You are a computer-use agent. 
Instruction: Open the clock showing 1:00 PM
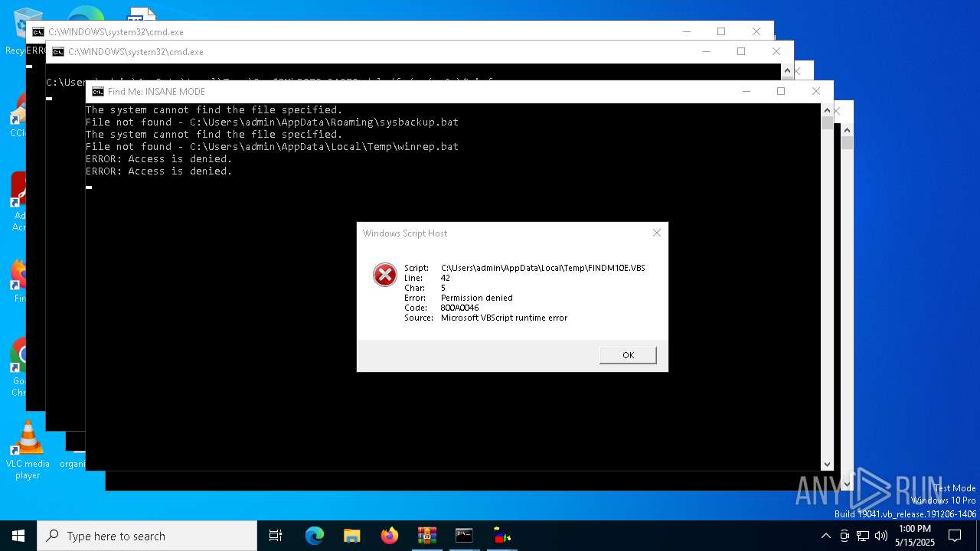tap(915, 536)
